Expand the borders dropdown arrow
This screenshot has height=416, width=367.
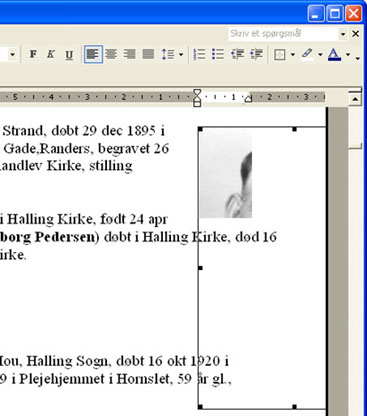tap(293, 54)
